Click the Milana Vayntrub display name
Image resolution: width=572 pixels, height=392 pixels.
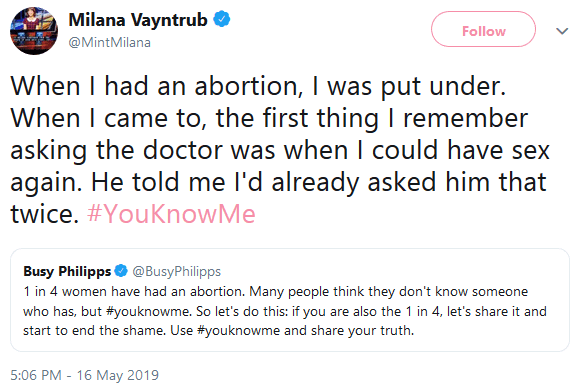(x=138, y=20)
